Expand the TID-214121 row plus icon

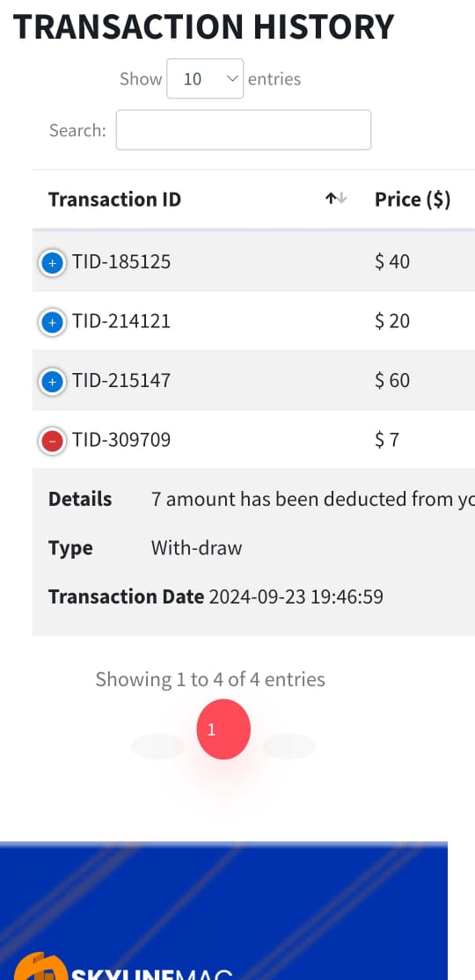coord(53,323)
